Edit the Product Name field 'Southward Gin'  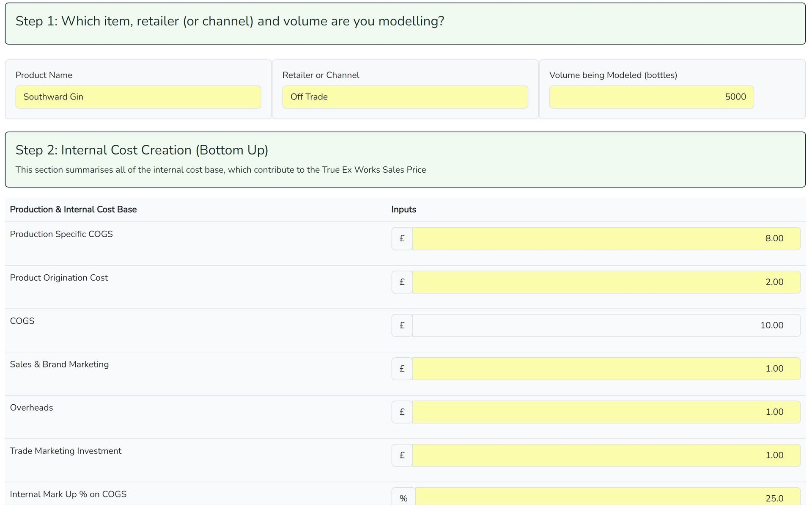[138, 97]
